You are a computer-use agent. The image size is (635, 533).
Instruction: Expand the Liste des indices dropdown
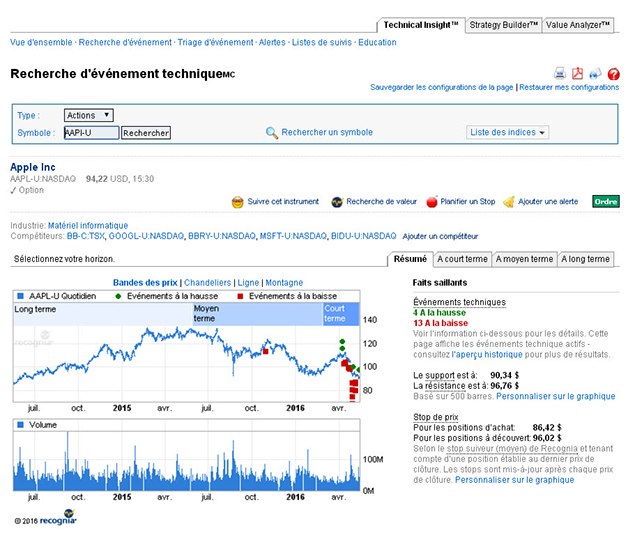pyautogui.click(x=507, y=132)
